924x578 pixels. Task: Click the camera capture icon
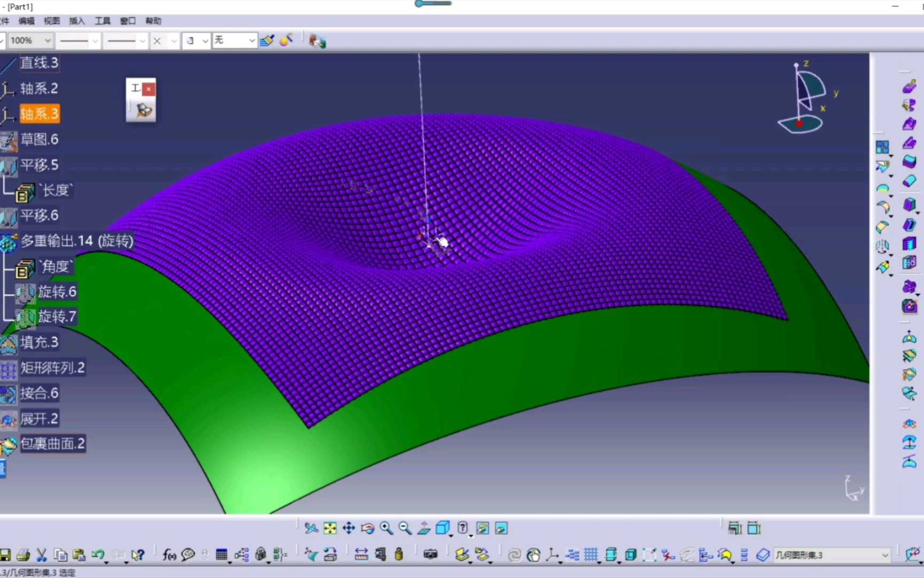(x=430, y=555)
